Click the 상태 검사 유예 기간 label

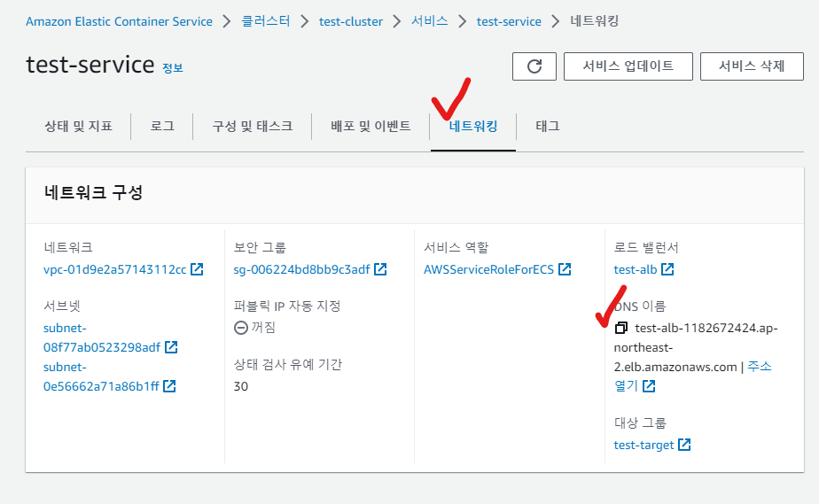[x=288, y=364]
